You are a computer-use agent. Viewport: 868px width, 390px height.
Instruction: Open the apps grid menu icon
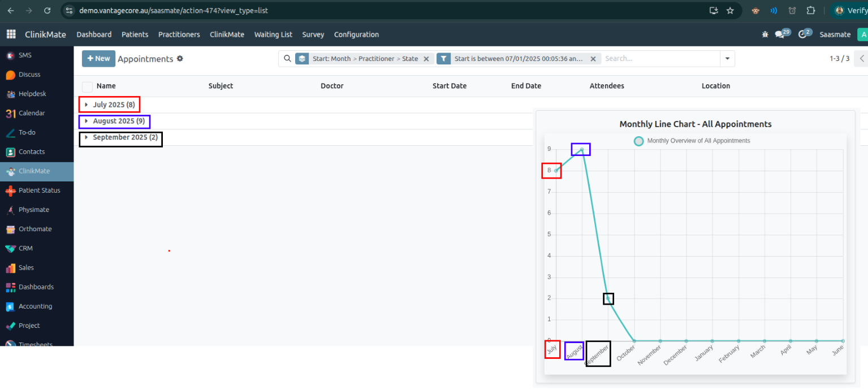[x=11, y=34]
